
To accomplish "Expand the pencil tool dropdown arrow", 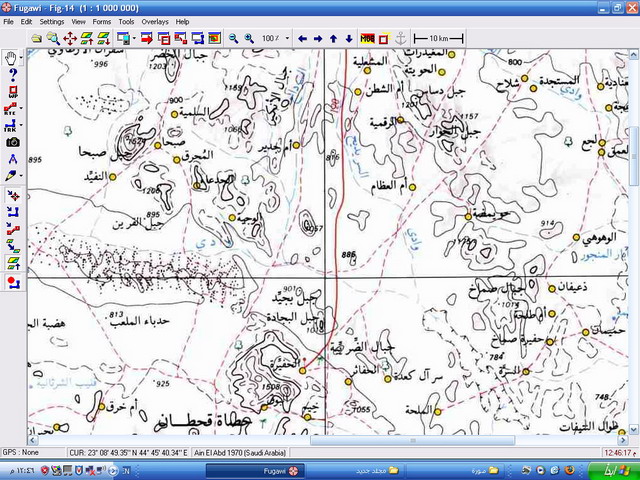I will tap(21, 176).
